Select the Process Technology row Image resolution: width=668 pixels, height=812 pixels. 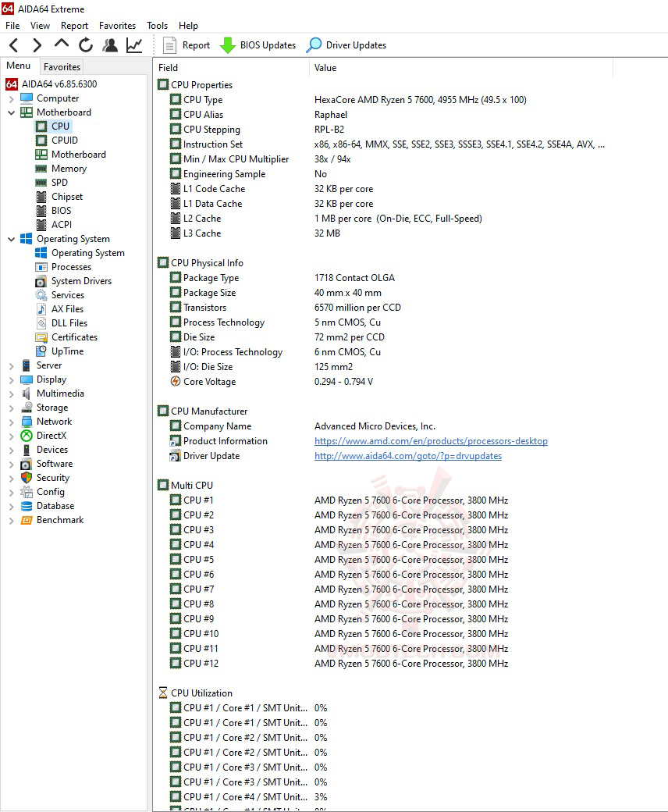click(383, 322)
